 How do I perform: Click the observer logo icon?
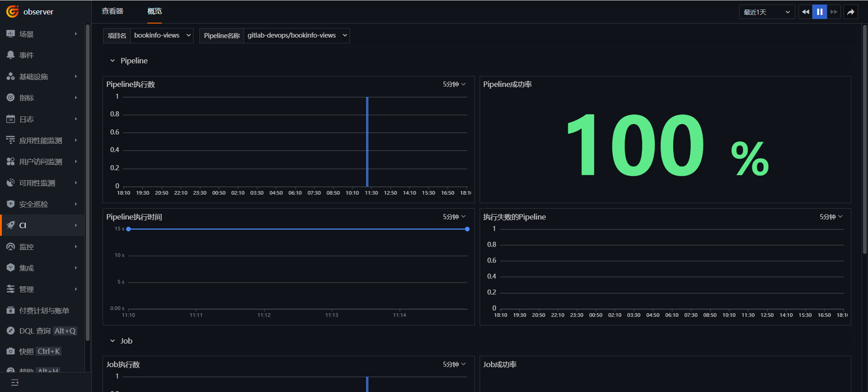pos(12,11)
